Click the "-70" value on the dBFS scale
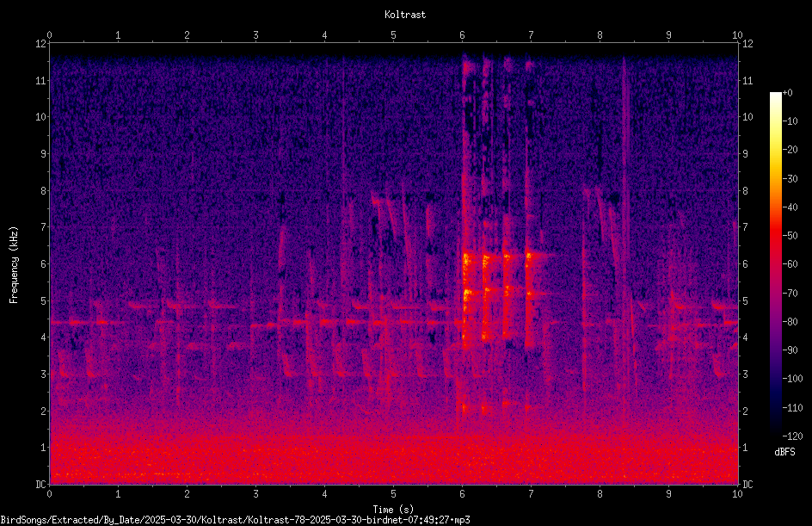 (790, 294)
